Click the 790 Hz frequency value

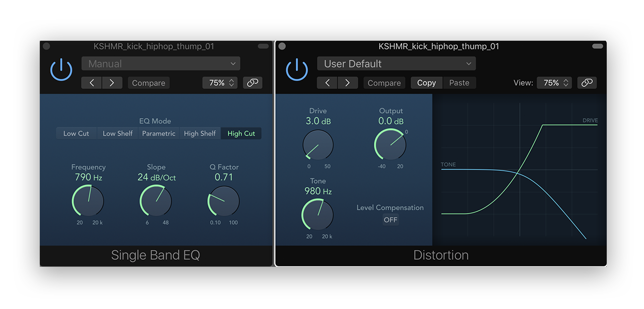(89, 177)
